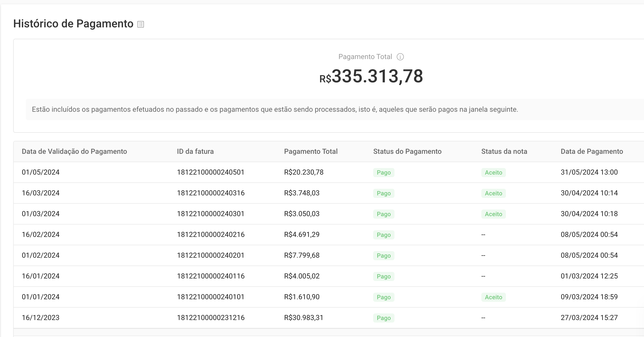The image size is (644, 337).
Task: Click the amount R$7.799,68
Action: (x=301, y=255)
